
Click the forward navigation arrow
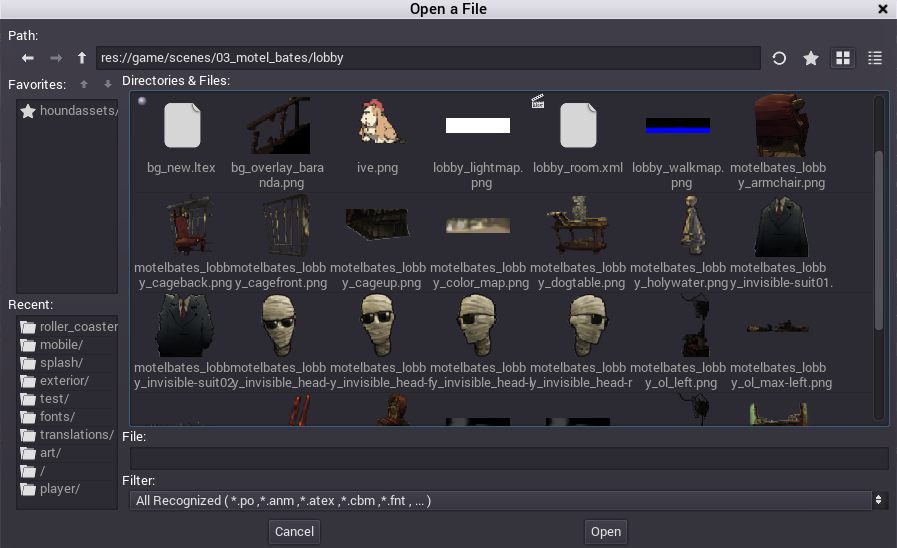click(56, 59)
